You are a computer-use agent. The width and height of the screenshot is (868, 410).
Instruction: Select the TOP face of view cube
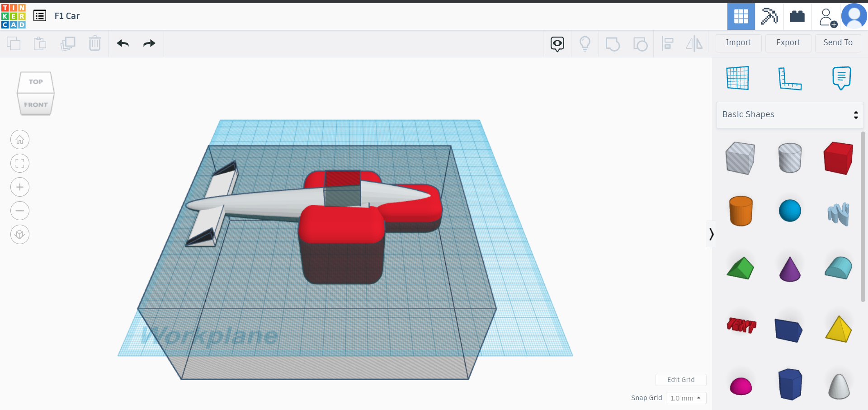[36, 82]
